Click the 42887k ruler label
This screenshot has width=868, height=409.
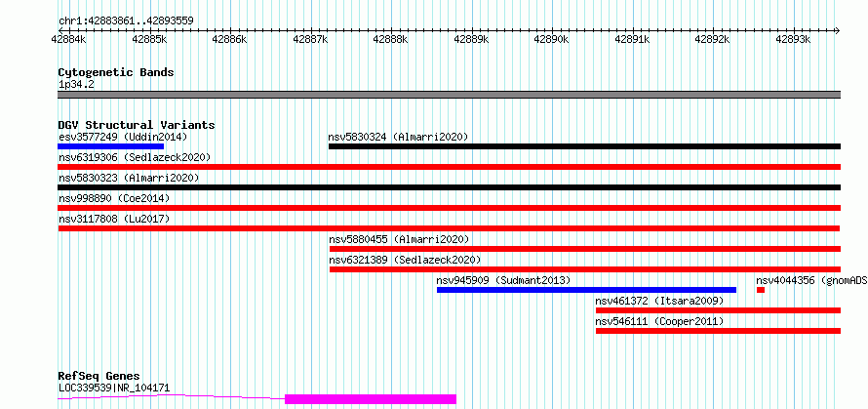pos(310,40)
